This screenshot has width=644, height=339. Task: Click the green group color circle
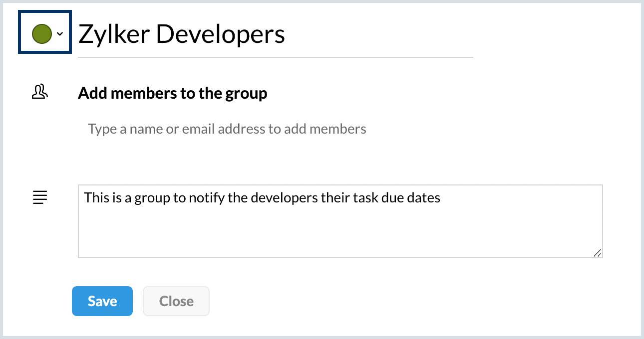42,33
